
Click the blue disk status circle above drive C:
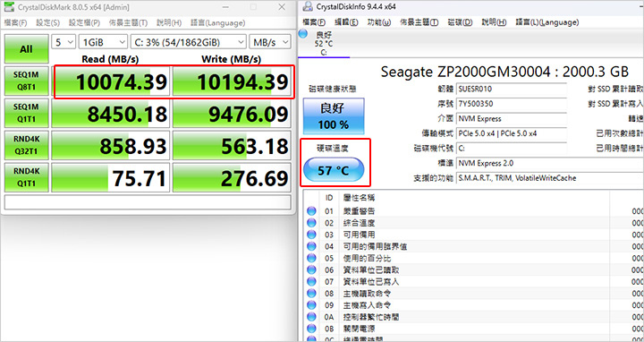click(303, 34)
